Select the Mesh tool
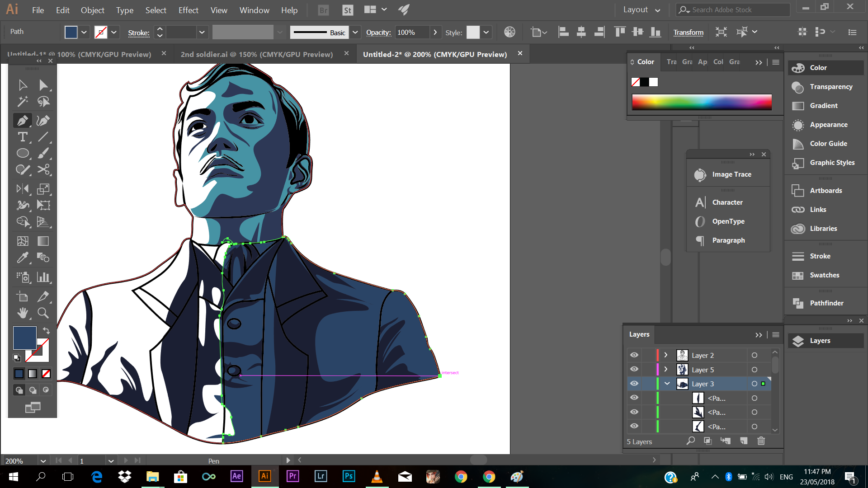 coord(22,241)
